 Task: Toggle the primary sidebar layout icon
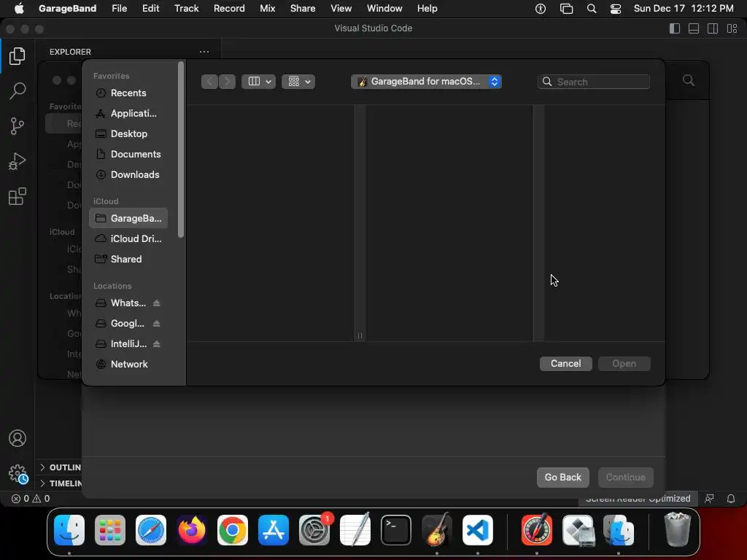pos(675,28)
